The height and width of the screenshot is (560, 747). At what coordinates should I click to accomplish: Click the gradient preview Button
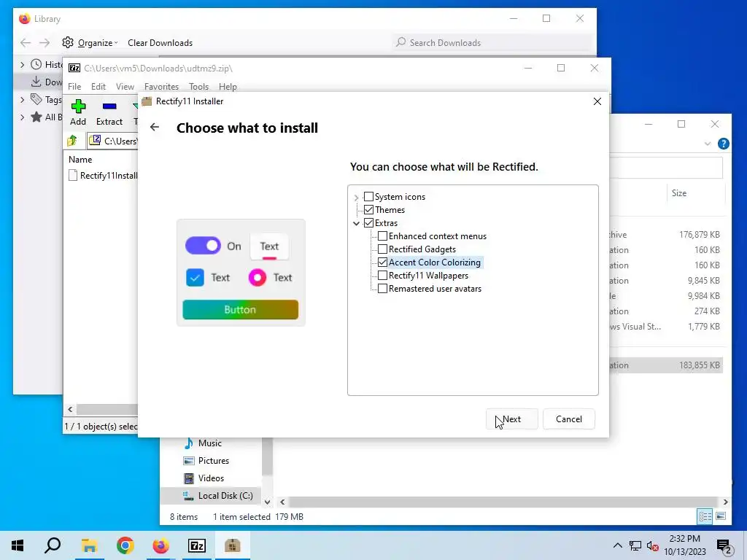(241, 309)
